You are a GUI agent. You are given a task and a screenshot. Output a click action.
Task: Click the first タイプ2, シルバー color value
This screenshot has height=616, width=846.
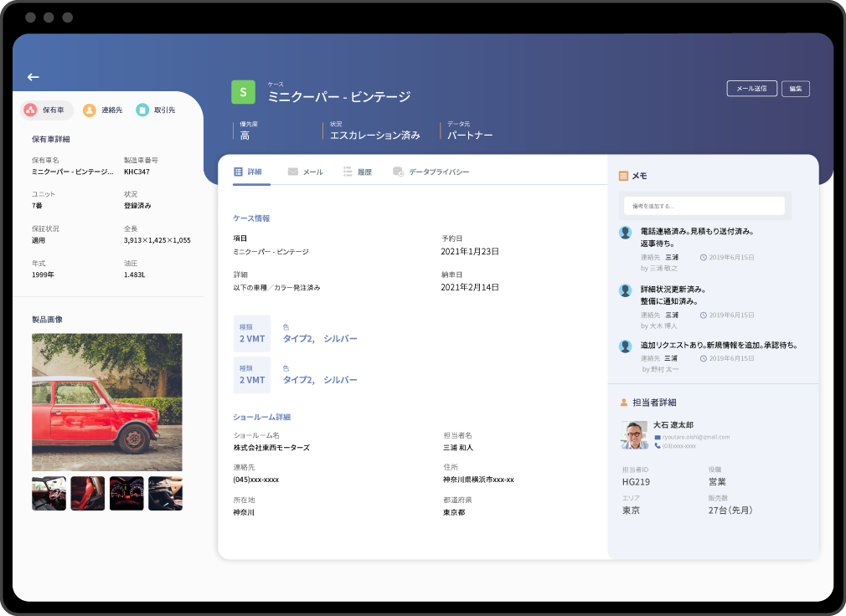point(320,339)
